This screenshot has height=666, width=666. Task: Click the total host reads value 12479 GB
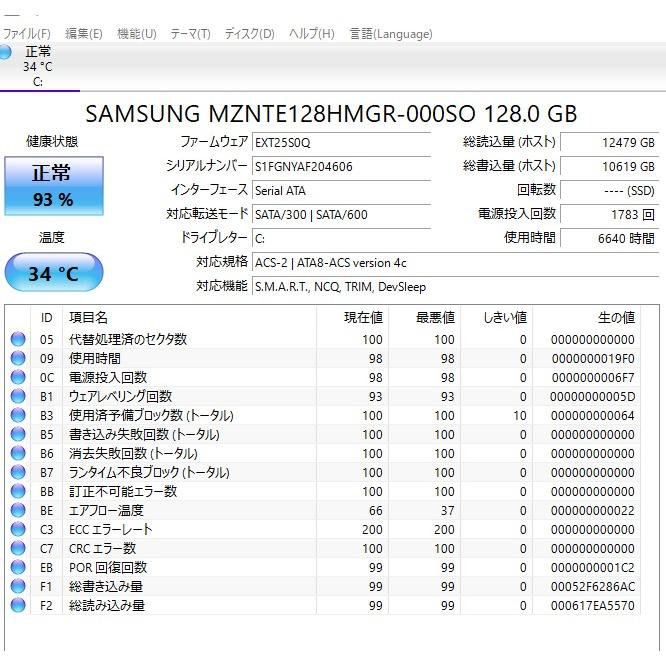[610, 142]
